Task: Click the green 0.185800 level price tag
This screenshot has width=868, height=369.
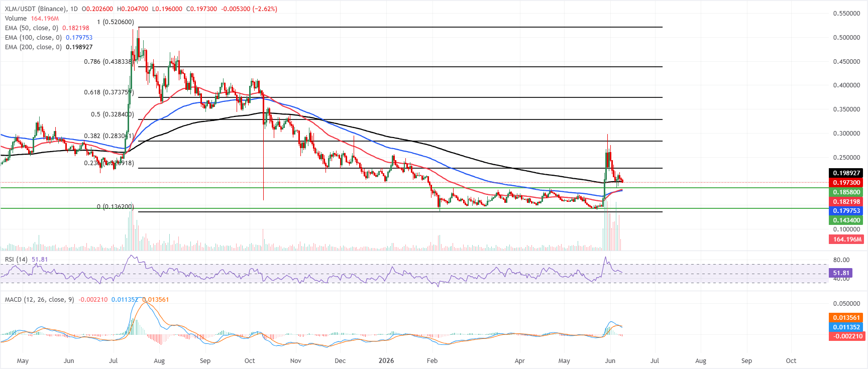Action: (846, 192)
